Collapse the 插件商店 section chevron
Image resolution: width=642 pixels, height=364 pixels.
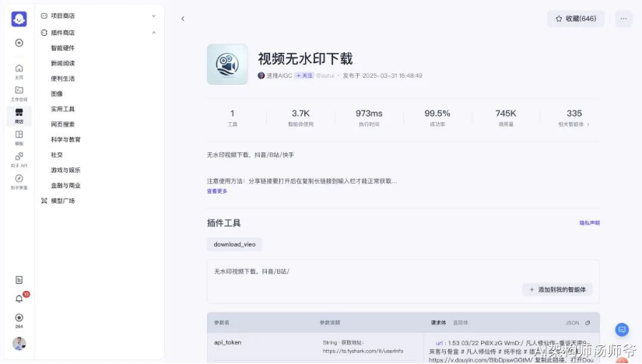(x=153, y=33)
